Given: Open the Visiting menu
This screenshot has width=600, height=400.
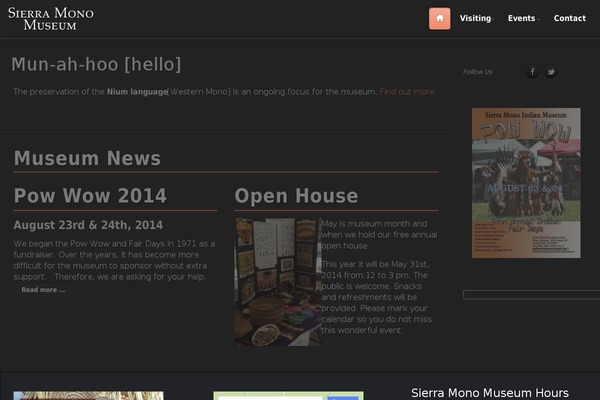Looking at the screenshot, I should 476,18.
